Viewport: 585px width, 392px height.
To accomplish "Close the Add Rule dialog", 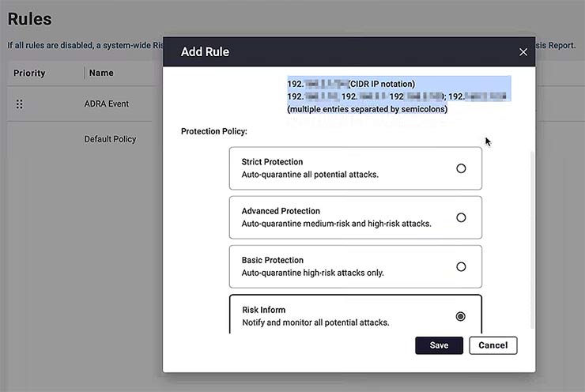I will pos(523,52).
